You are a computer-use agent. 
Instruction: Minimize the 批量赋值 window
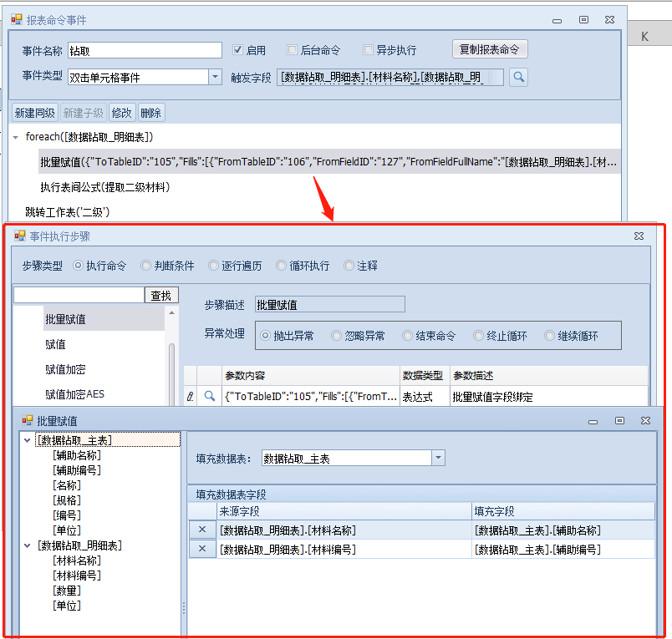point(593,421)
